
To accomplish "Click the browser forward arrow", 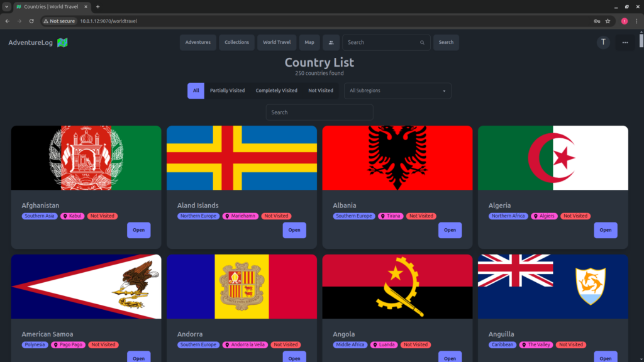I will click(x=19, y=21).
